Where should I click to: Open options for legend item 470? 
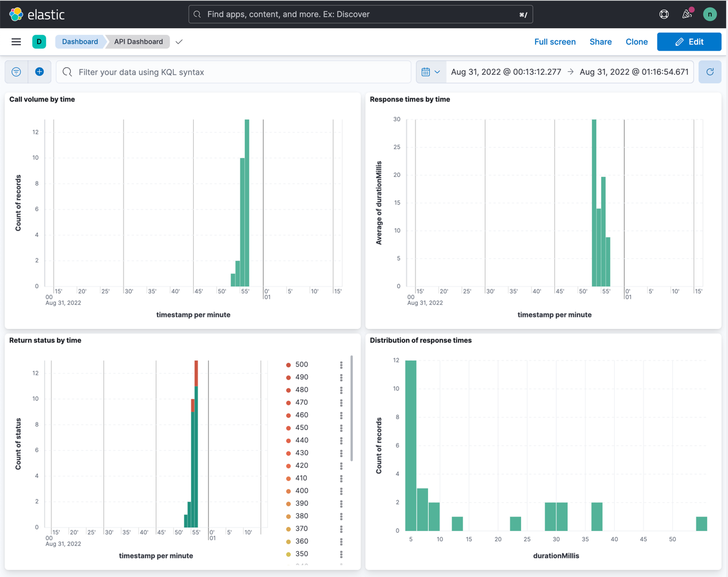click(341, 402)
